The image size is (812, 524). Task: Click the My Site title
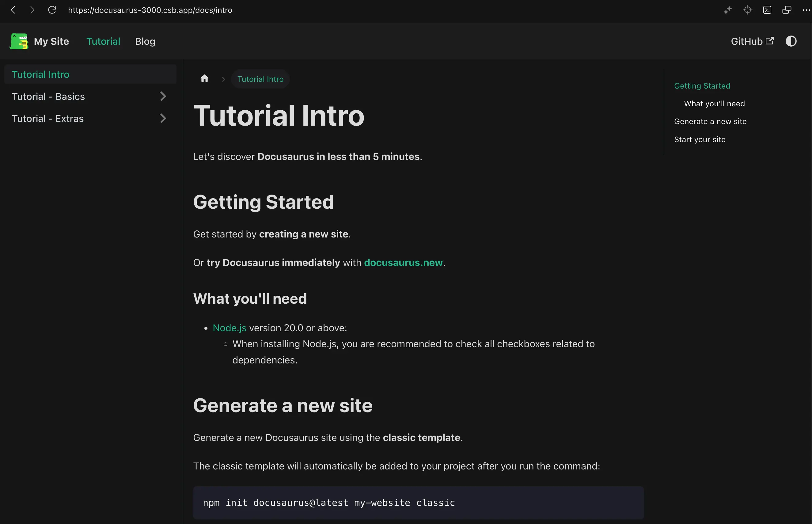[51, 41]
